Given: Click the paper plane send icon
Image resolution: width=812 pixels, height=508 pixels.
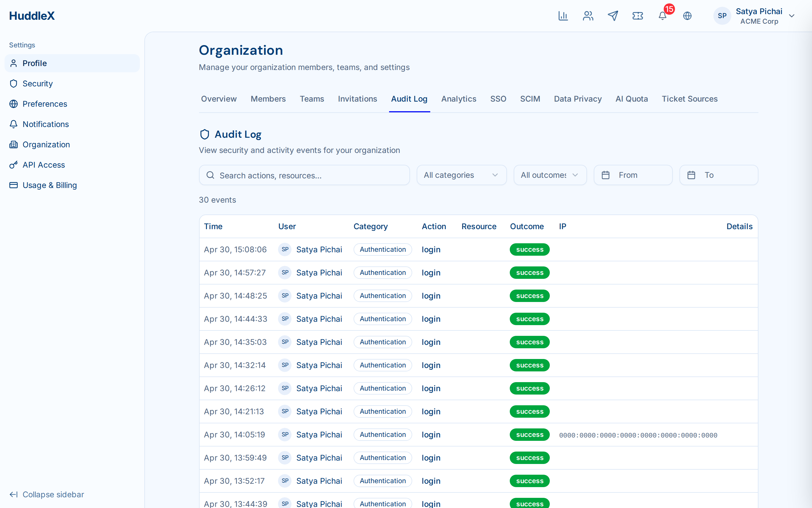Looking at the screenshot, I should 613,16.
